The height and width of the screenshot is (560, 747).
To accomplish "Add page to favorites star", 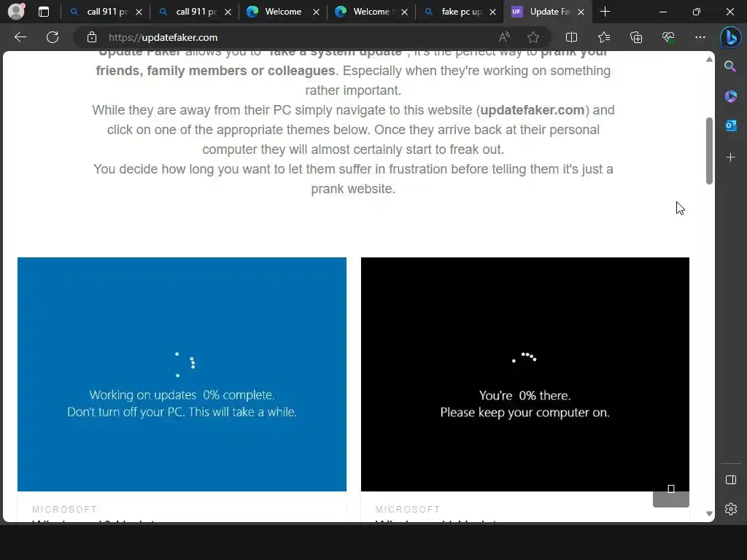I will 533,37.
